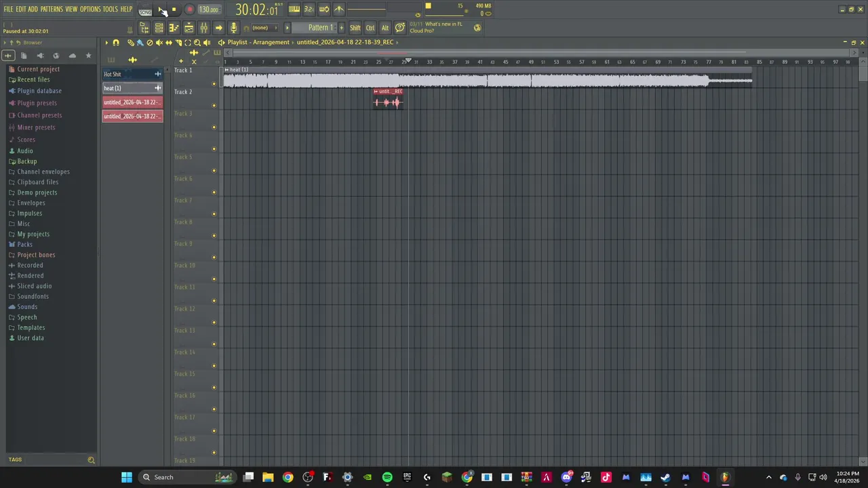This screenshot has height=488, width=868.
Task: Expand the Packs folder
Action: [x=24, y=244]
